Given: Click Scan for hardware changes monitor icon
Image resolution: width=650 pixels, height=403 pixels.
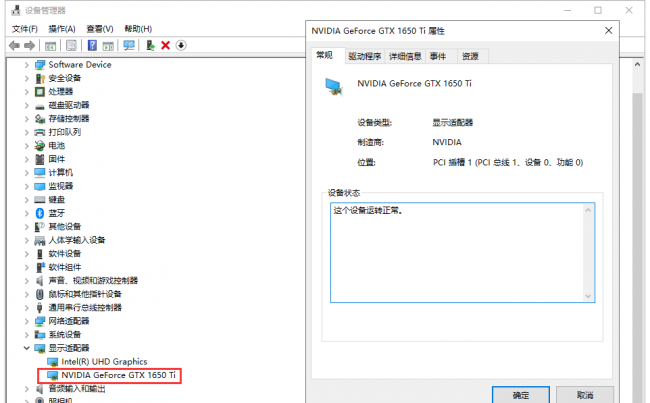Looking at the screenshot, I should [x=129, y=45].
